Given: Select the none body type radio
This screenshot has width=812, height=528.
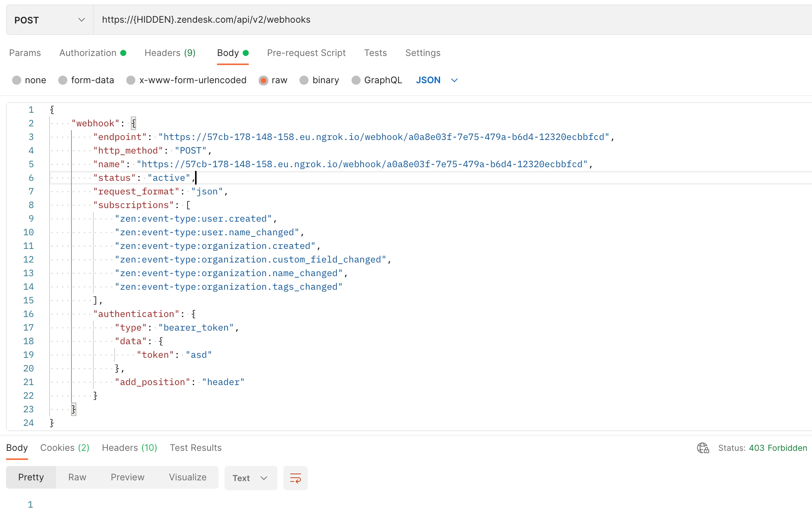Looking at the screenshot, I should pos(17,80).
